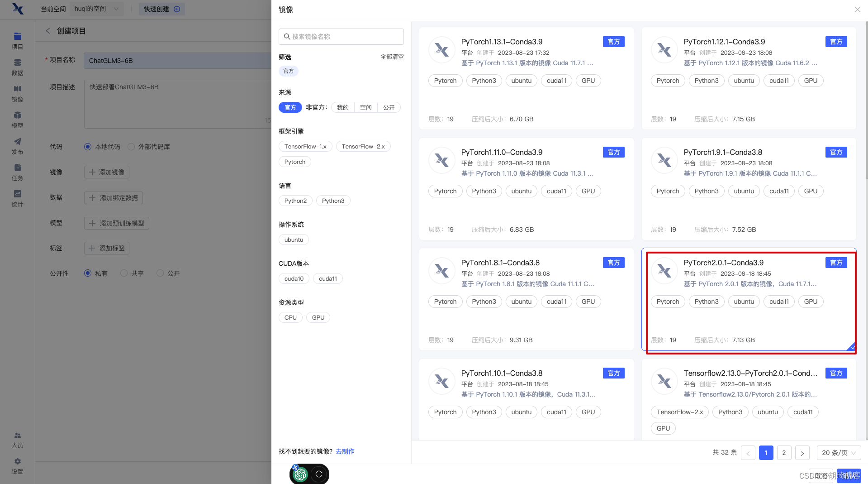Click 快速创建 button
868x484 pixels.
(x=161, y=9)
